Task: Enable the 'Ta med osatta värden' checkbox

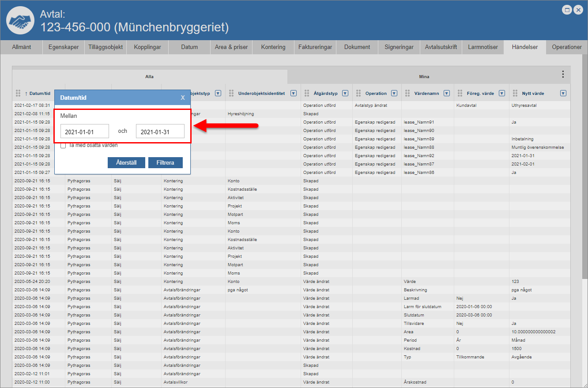Action: coord(64,146)
